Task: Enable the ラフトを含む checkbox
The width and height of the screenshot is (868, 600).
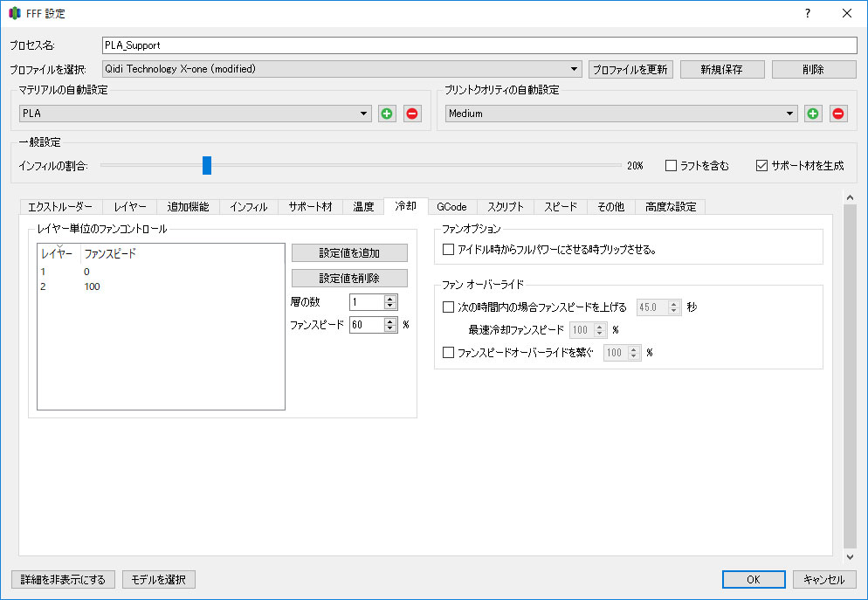Action: point(672,165)
